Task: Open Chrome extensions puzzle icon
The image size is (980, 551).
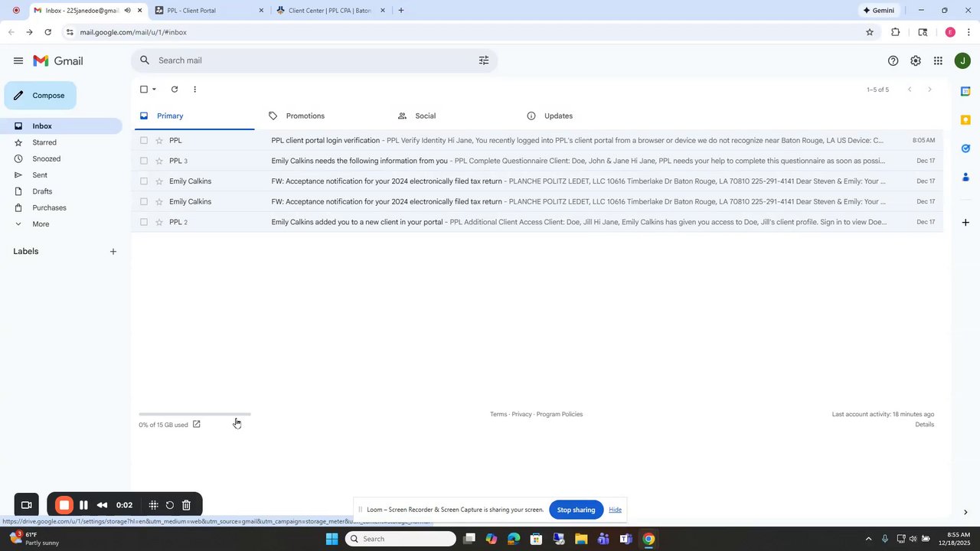Action: (x=896, y=32)
